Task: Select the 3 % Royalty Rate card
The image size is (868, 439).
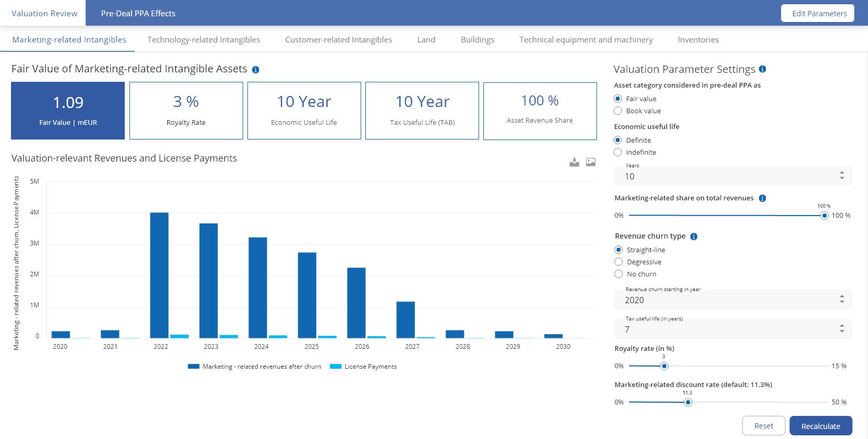Action: tap(186, 111)
